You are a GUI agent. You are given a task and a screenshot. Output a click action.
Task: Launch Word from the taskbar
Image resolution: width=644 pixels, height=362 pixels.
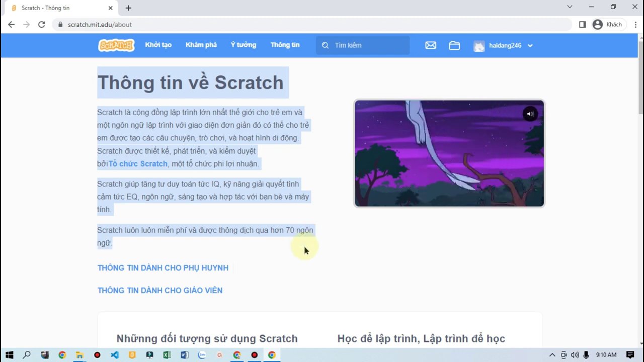pyautogui.click(x=184, y=355)
